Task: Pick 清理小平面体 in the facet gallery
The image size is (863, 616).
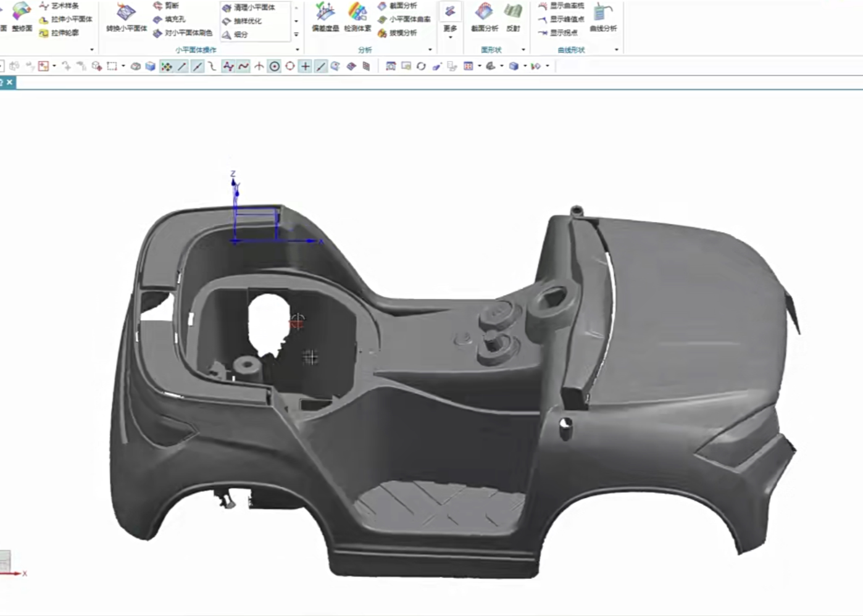Action: (x=249, y=8)
